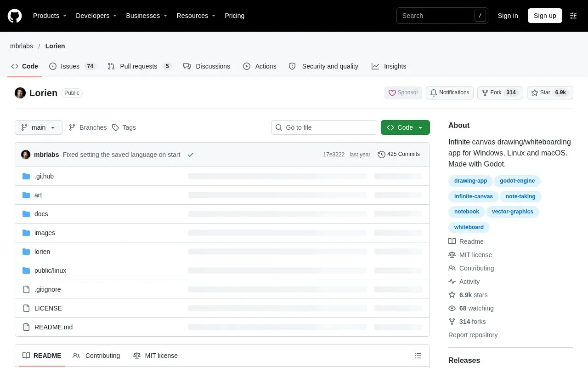The width and height of the screenshot is (588, 368).
Task: Open the public/linux folder
Action: point(50,270)
